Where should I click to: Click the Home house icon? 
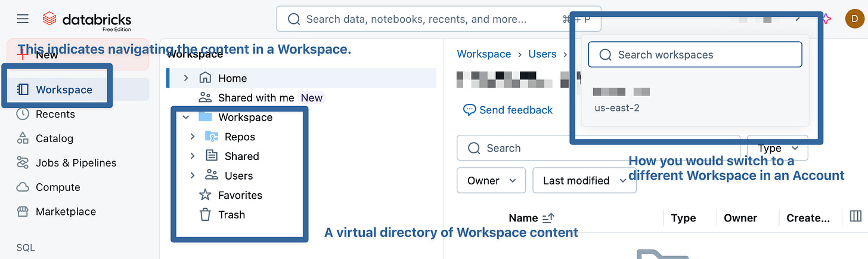click(x=205, y=78)
